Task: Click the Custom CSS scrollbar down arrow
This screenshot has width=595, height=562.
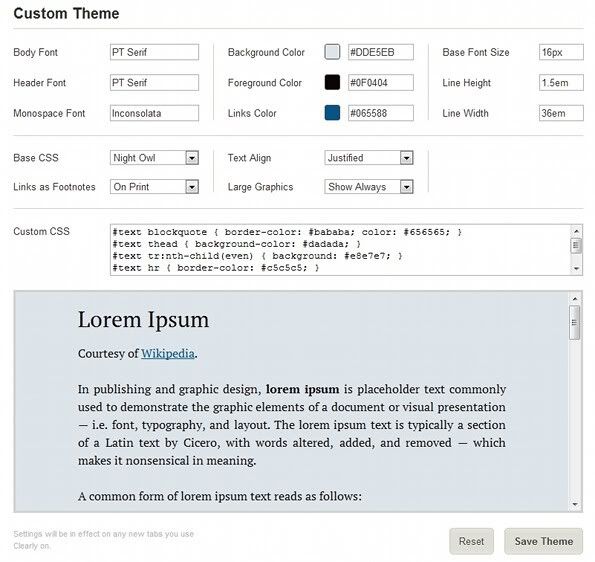Action: click(576, 269)
